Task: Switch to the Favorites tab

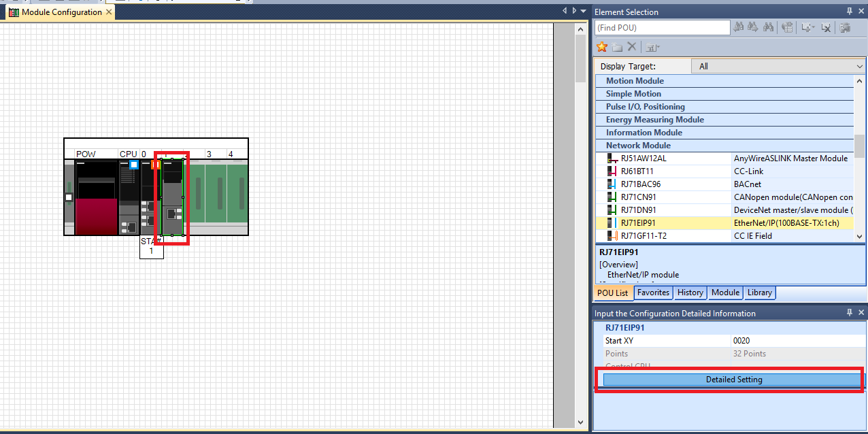Action: click(x=654, y=293)
